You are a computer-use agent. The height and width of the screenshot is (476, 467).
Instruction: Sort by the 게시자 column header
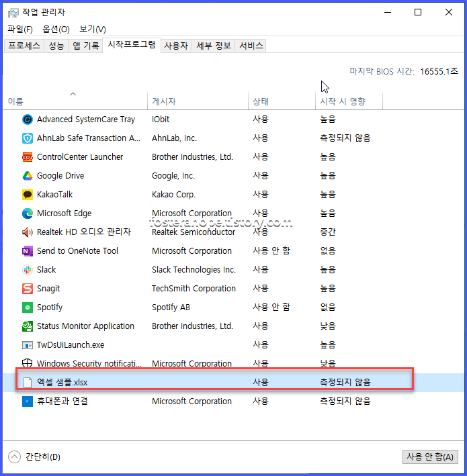coord(198,101)
